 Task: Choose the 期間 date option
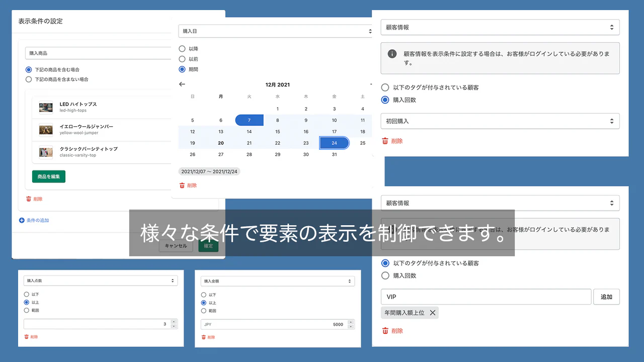(x=182, y=69)
